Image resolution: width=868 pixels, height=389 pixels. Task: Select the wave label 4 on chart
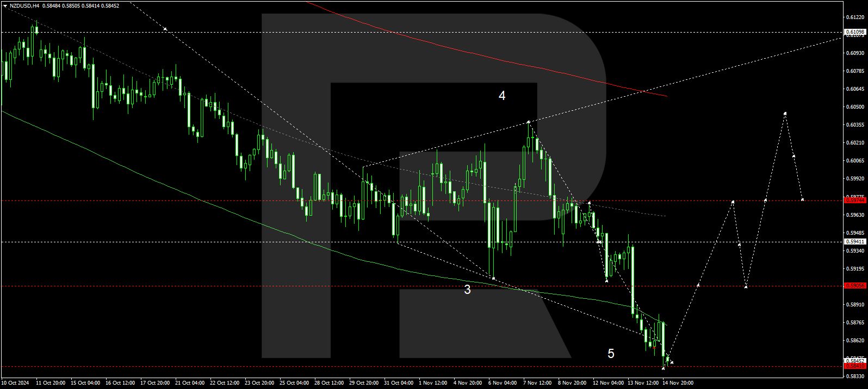coord(502,96)
